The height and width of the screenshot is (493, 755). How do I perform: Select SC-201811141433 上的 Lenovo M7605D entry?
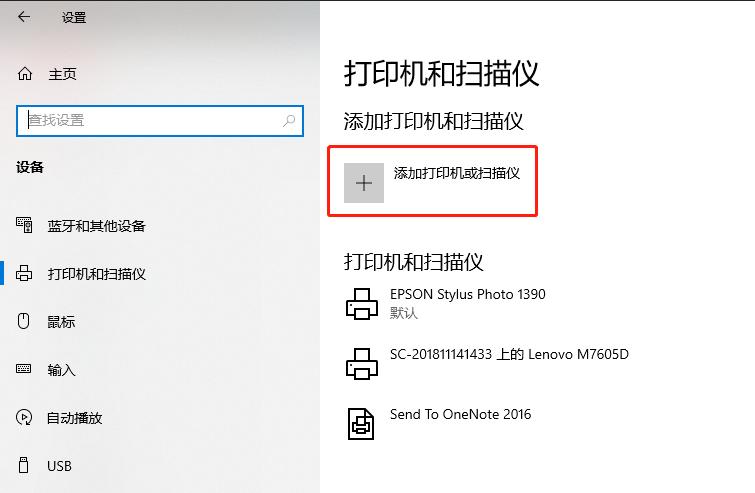pos(509,354)
